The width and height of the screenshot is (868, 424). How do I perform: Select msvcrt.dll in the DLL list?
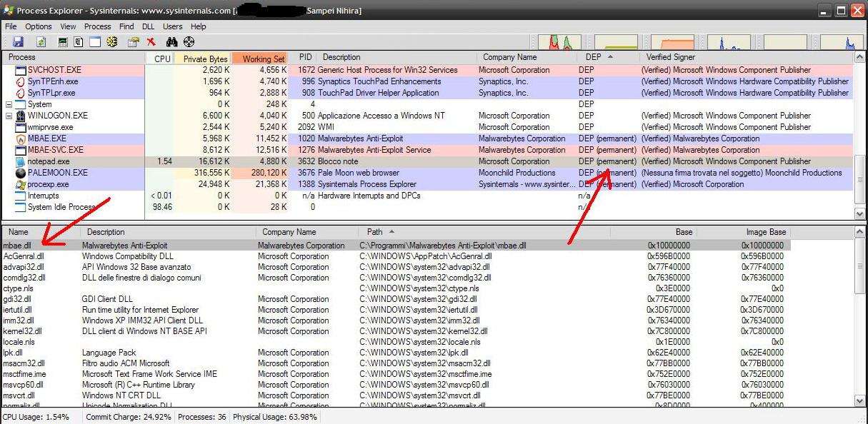click(x=396, y=395)
